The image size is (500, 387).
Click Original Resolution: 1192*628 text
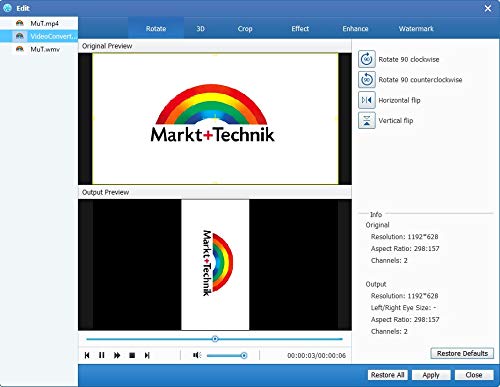tap(404, 237)
